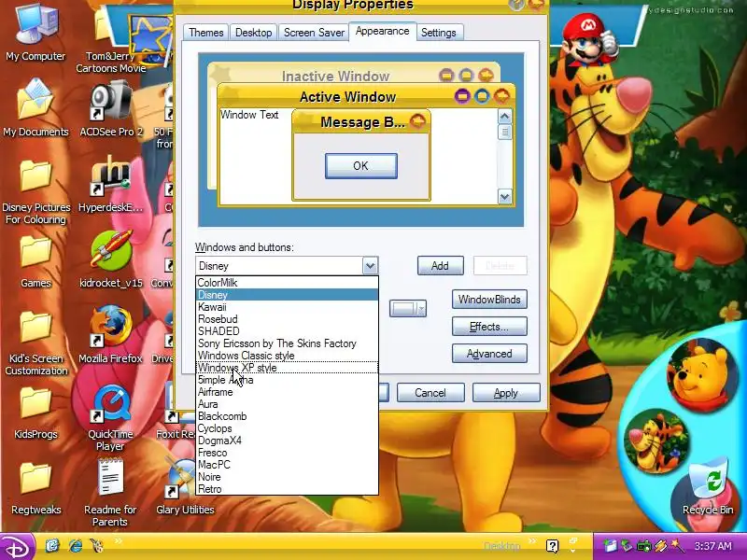This screenshot has width=747, height=560.
Task: Choose Airframe from the skin list
Action: click(287, 392)
